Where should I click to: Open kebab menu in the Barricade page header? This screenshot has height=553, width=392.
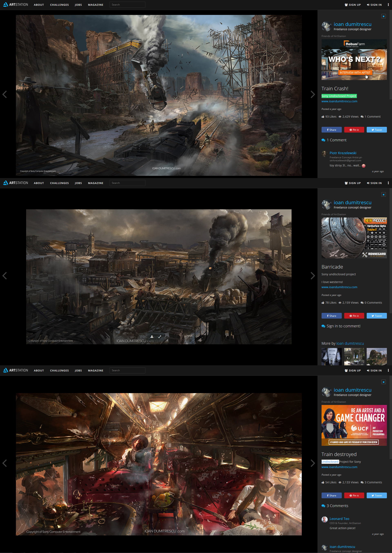tap(388, 183)
